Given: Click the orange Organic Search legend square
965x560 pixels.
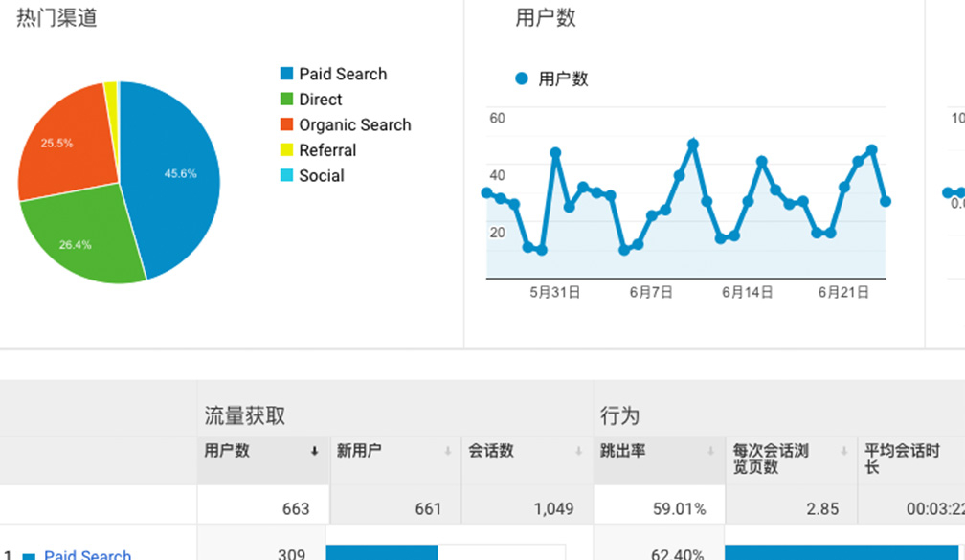Looking at the screenshot, I should 286,124.
